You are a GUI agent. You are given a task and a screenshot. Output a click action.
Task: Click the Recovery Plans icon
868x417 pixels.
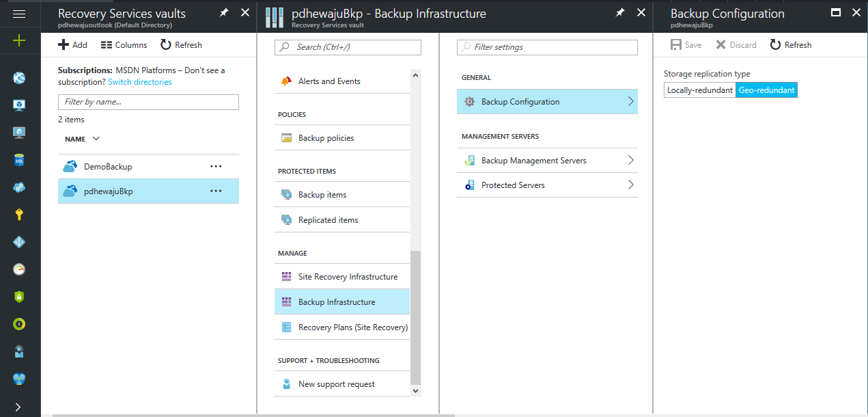pyautogui.click(x=286, y=327)
